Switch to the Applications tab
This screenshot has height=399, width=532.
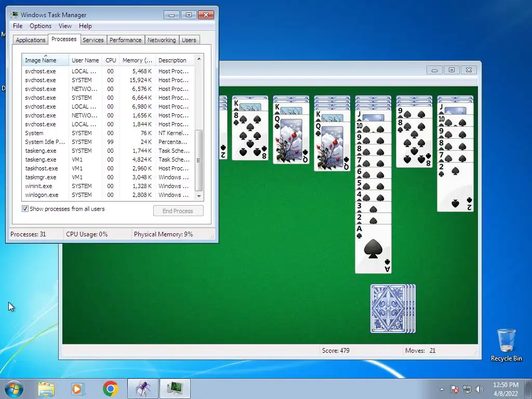pos(31,40)
